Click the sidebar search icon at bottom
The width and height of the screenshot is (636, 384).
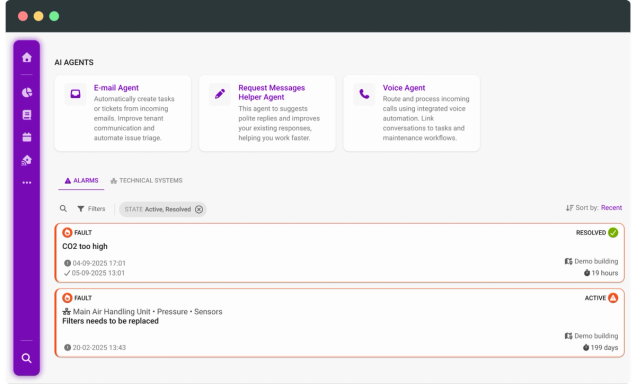point(27,358)
